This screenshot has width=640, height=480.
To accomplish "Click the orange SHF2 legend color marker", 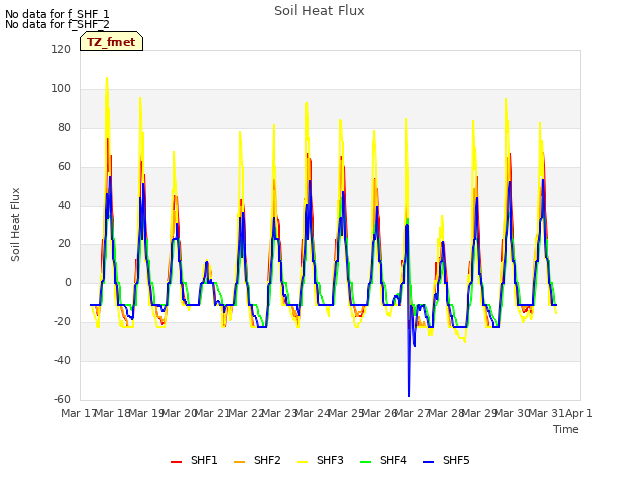I will tap(240, 462).
